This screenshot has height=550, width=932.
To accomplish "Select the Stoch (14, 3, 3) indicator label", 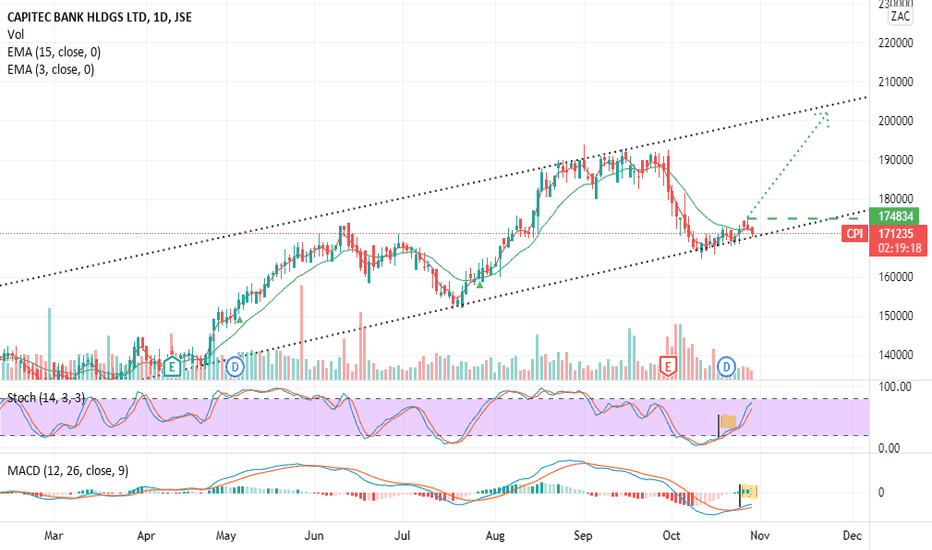I will click(46, 397).
